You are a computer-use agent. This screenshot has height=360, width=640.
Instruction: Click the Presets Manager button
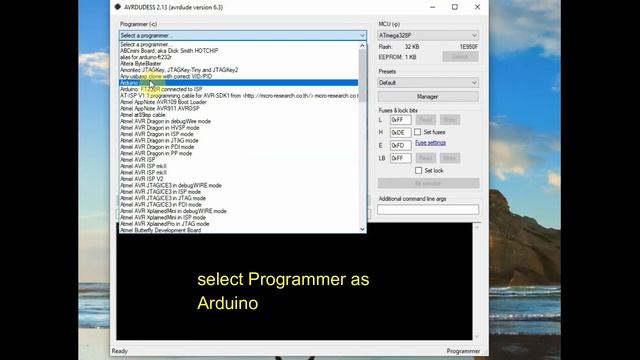click(428, 97)
